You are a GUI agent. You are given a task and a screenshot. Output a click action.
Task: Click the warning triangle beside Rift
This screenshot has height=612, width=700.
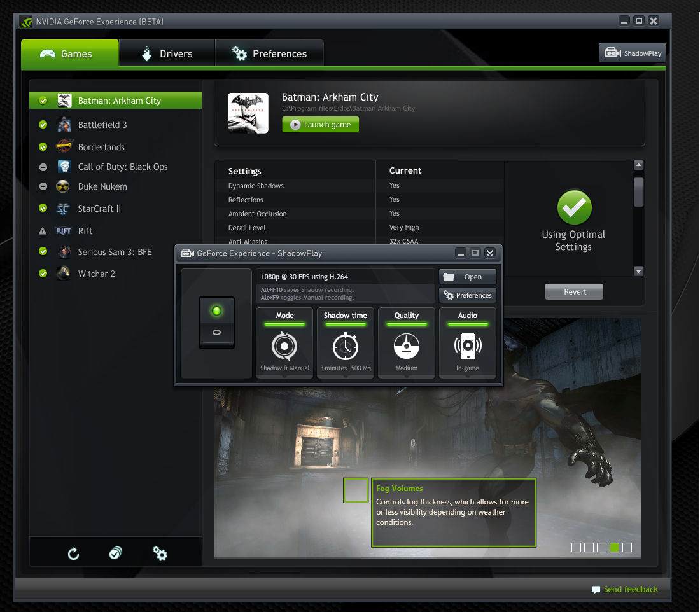pyautogui.click(x=43, y=231)
